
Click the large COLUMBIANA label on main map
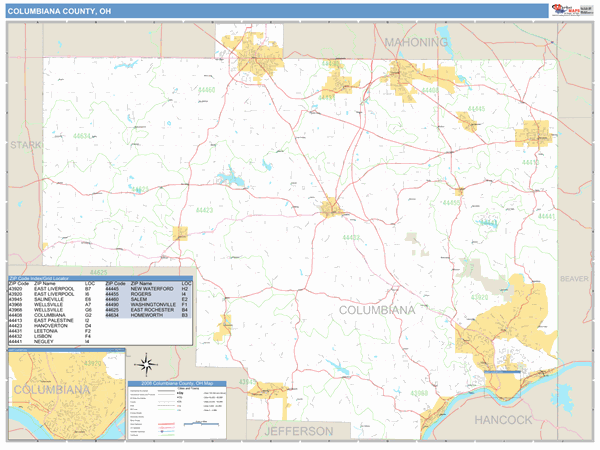(376, 311)
